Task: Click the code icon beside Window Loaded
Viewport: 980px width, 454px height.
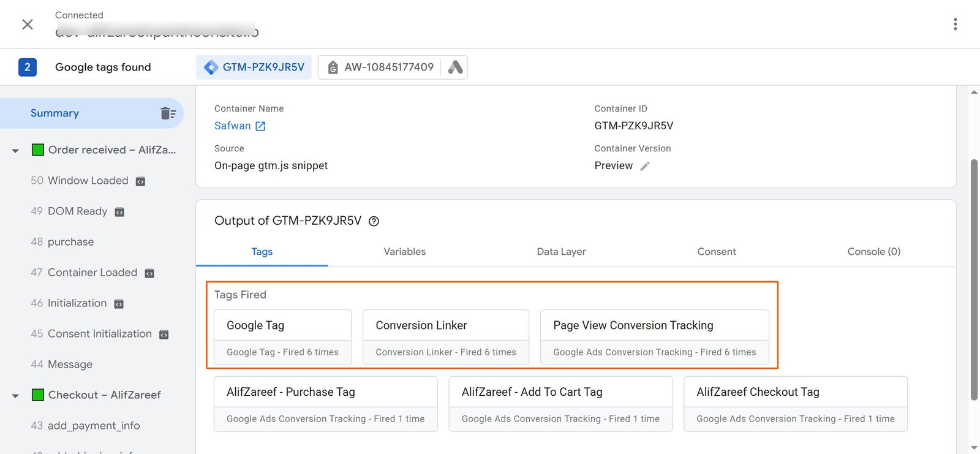Action: tap(140, 181)
